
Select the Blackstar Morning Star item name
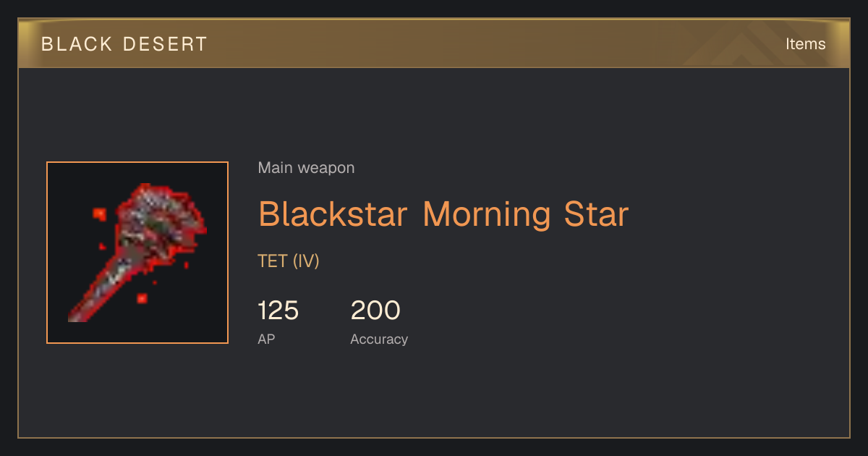pos(443,214)
